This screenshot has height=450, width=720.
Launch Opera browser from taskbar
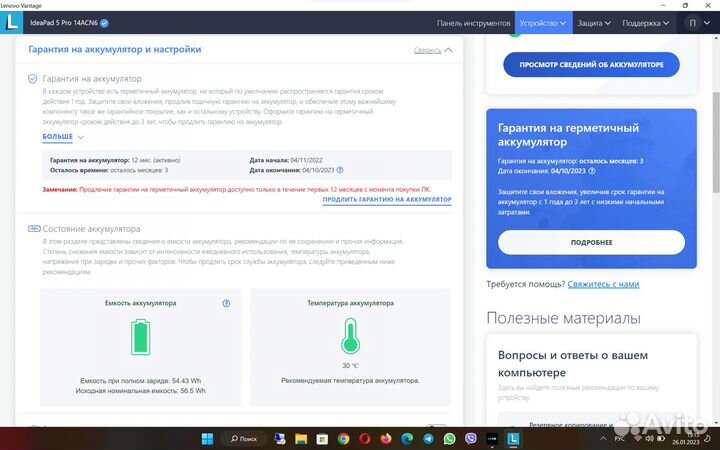pos(365,439)
